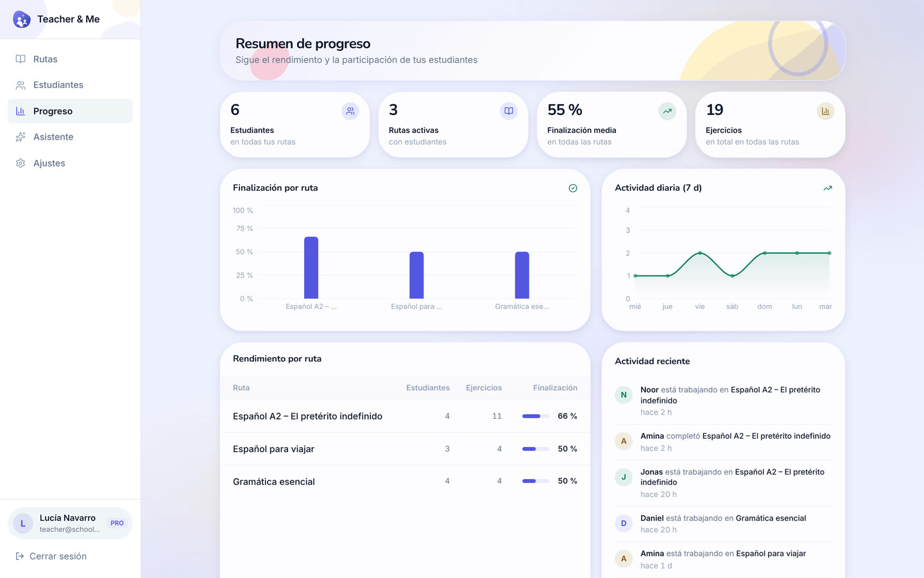Click the Rutas book icon in sidebar

pos(21,59)
